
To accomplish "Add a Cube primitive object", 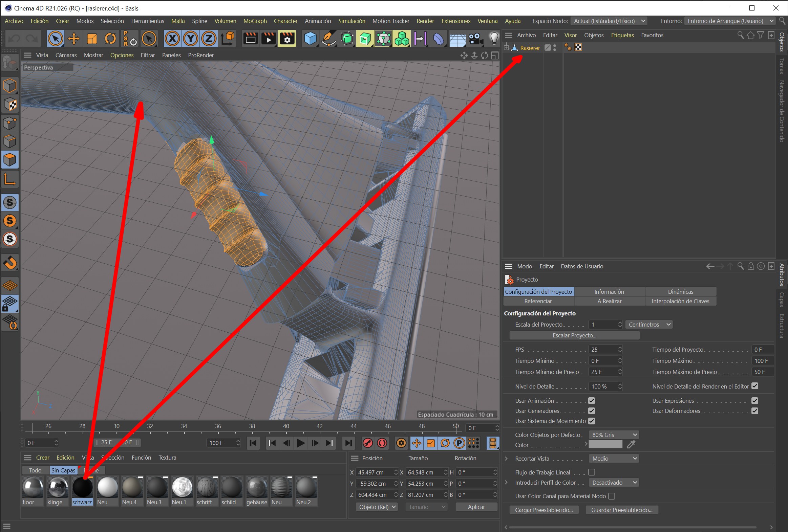I will point(310,39).
